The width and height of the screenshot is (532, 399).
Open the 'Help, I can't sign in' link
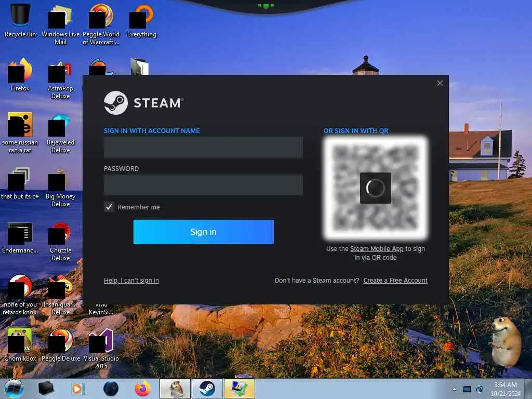131,280
